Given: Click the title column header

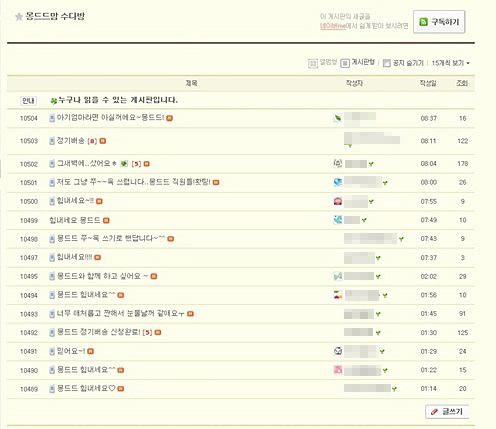Looking at the screenshot, I should 191,83.
